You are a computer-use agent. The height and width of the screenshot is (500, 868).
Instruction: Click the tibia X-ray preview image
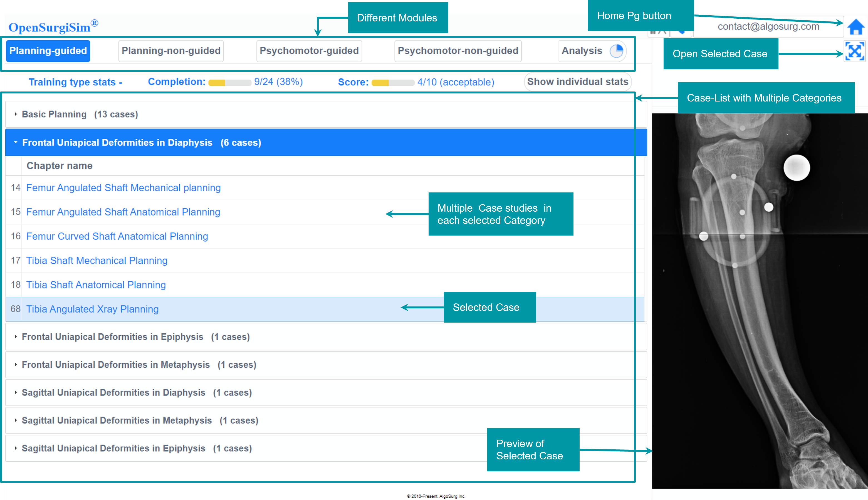[760, 301]
